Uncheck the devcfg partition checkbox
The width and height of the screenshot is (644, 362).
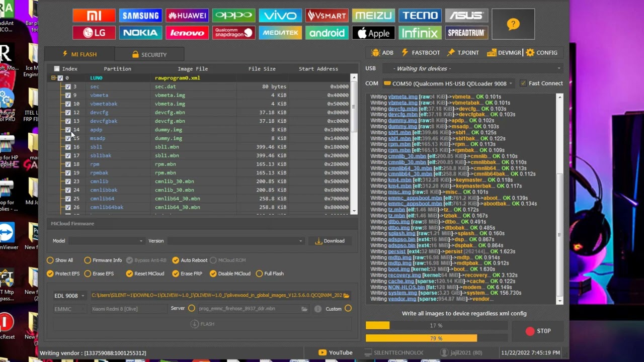point(68,113)
